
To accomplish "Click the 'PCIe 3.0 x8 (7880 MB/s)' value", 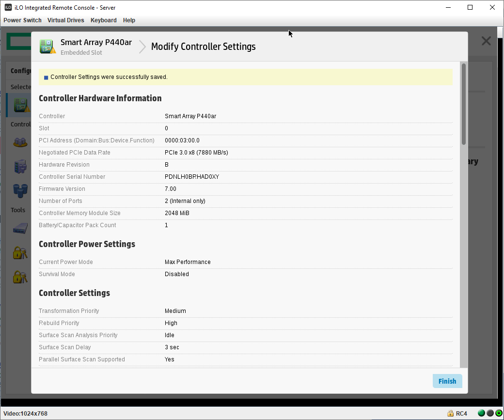I will pyautogui.click(x=196, y=153).
